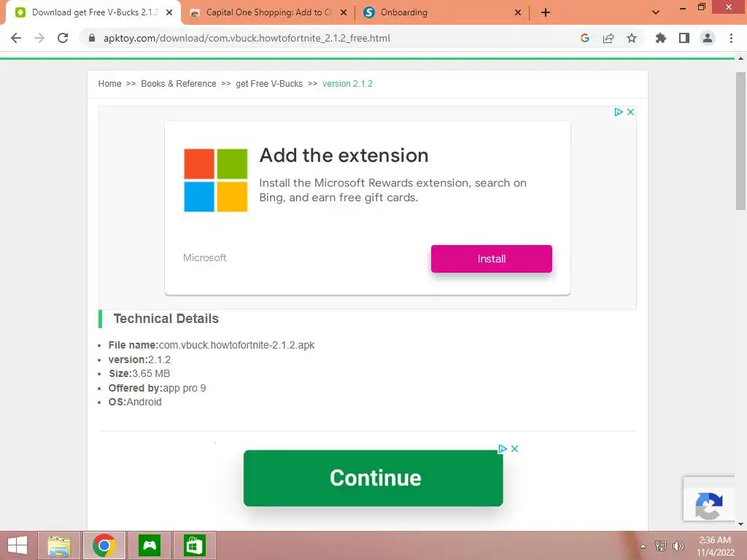
Task: Click Chrome icon in taskbar
Action: pos(104,545)
